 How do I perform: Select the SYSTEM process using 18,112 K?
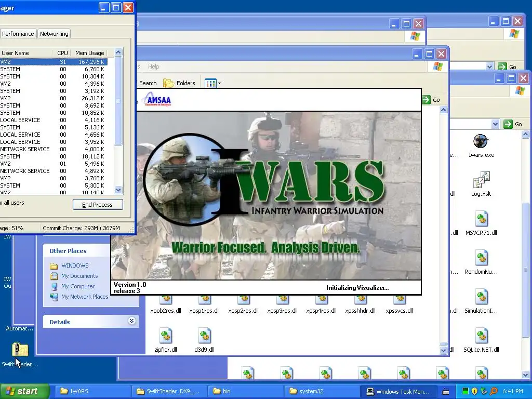pyautogui.click(x=54, y=156)
